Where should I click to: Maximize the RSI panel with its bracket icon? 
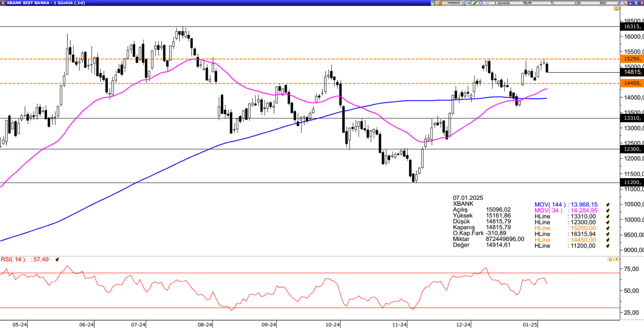(610, 259)
